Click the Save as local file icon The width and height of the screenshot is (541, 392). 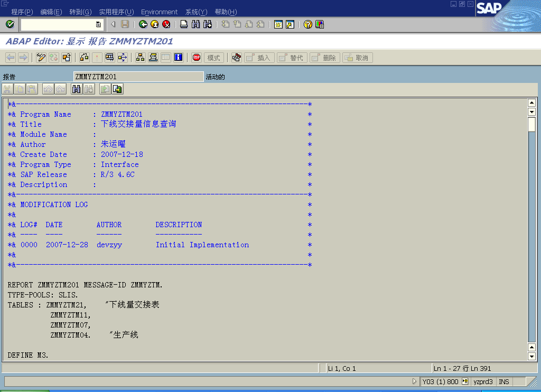coord(117,89)
